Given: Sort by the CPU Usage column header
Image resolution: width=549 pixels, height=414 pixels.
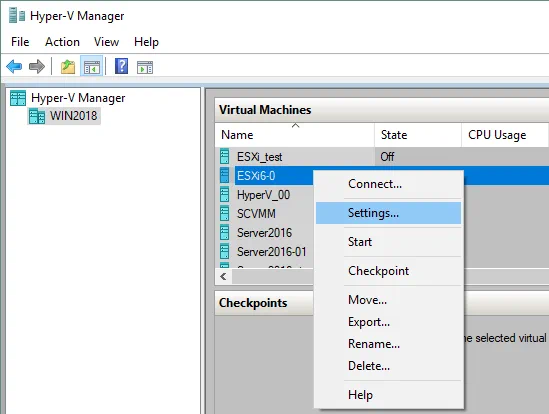Looking at the screenshot, I should point(505,135).
